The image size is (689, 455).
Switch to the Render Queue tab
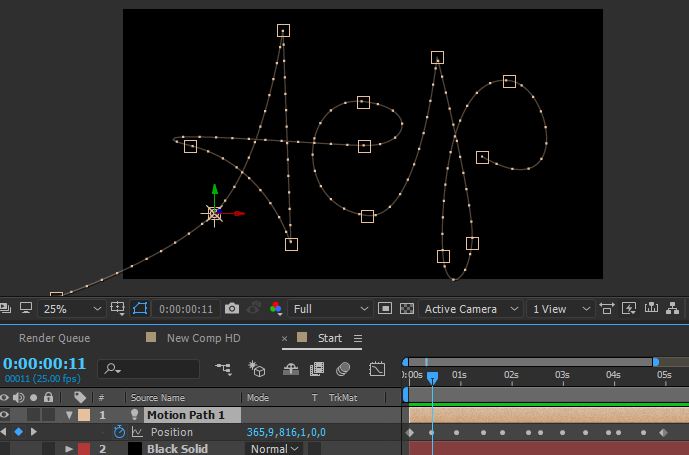[x=54, y=338]
